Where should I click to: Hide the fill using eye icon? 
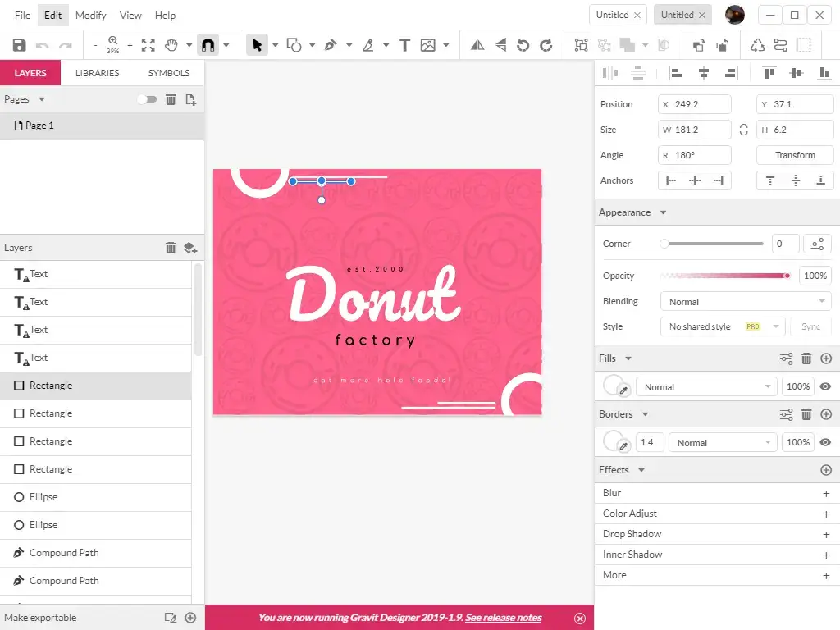(825, 386)
